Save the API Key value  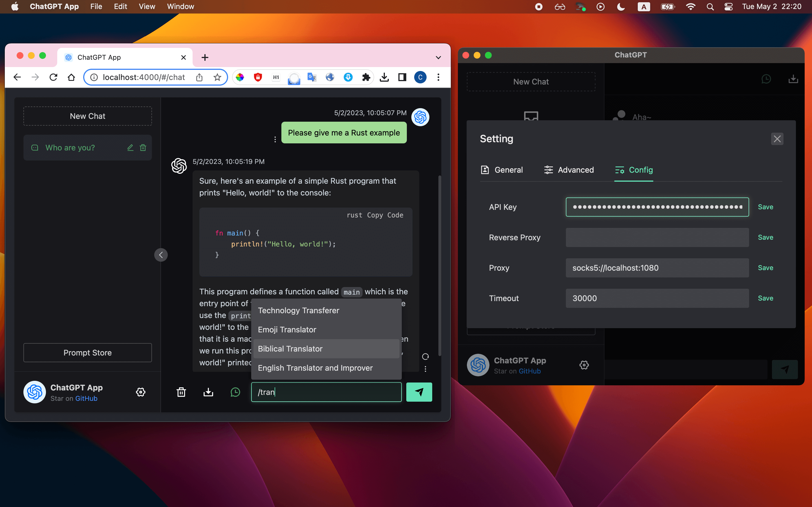(x=765, y=207)
